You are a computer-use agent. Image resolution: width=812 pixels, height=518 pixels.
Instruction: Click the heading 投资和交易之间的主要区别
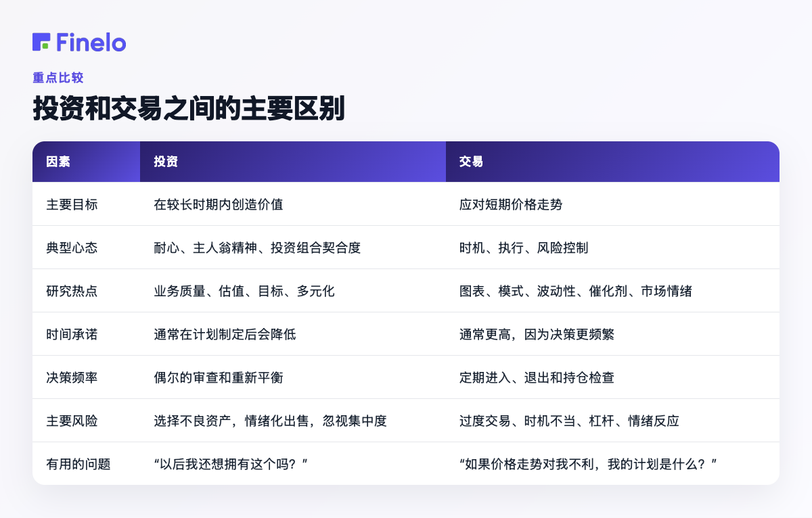click(x=189, y=109)
